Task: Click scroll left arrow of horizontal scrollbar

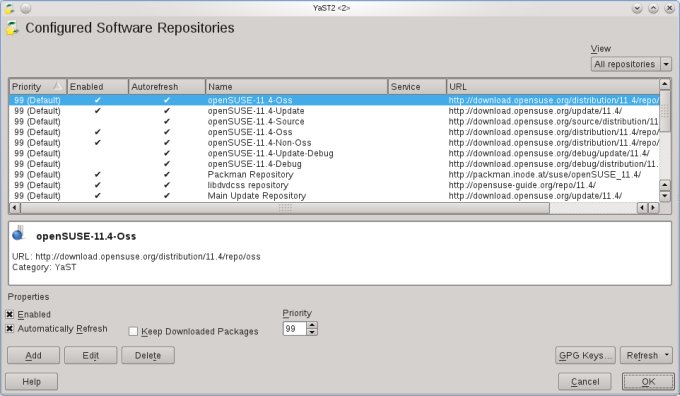Action: pos(14,208)
